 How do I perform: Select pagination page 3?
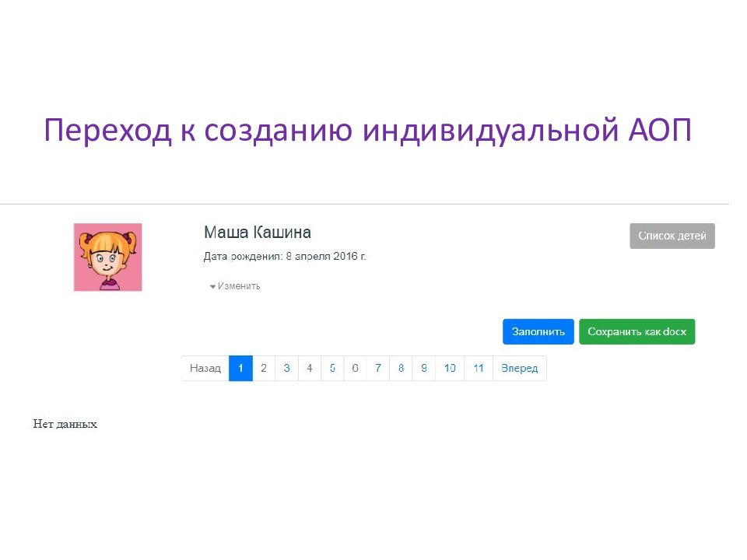point(287,368)
